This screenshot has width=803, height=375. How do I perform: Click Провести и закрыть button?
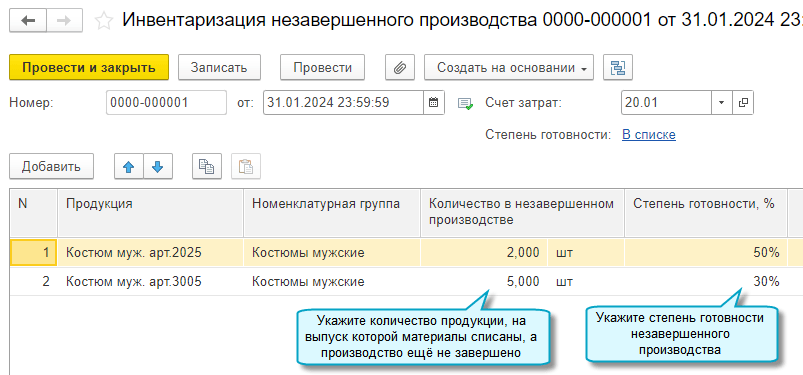click(x=89, y=67)
